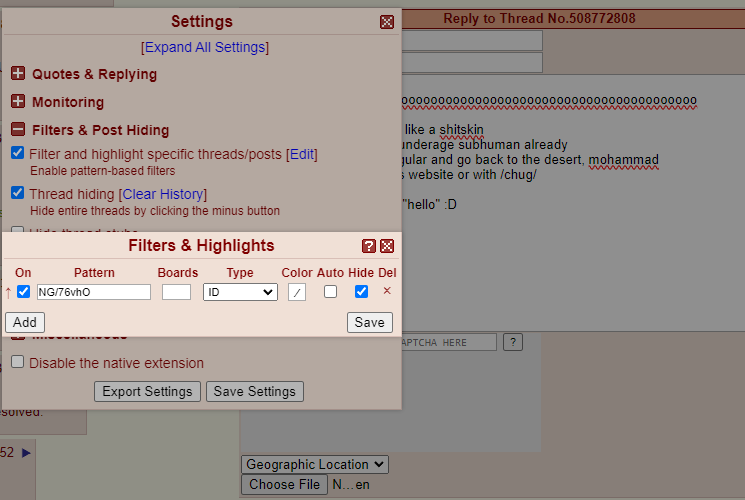Close the Filters & Highlights dialog
This screenshot has width=745, height=500.
(x=387, y=246)
